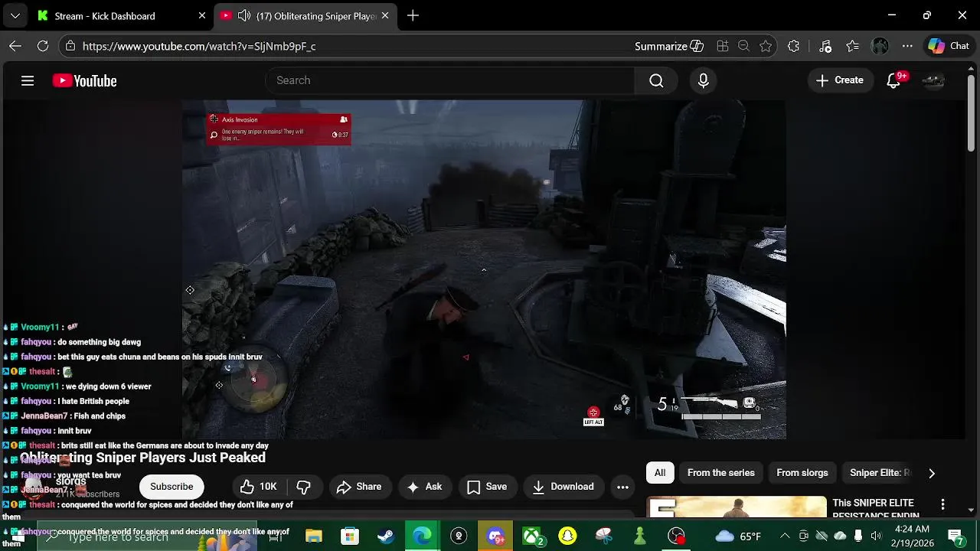Open browser extensions puzzle icon
This screenshot has width=980, height=551.
(794, 46)
